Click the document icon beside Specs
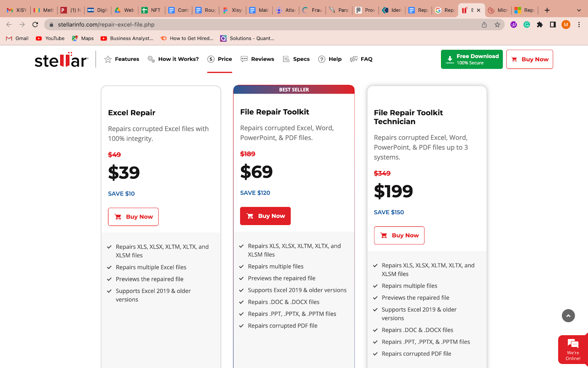Image resolution: width=588 pixels, height=368 pixels. pos(286,59)
